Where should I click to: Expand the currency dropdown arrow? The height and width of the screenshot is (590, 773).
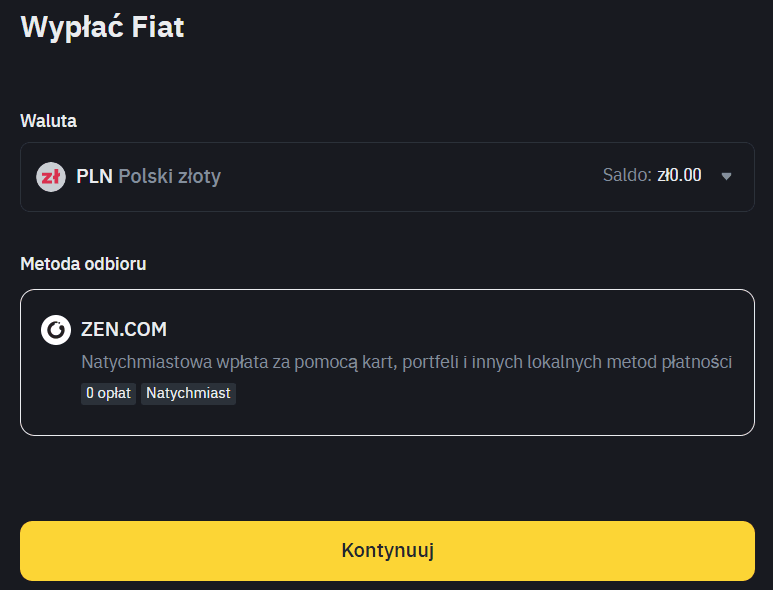(x=727, y=177)
